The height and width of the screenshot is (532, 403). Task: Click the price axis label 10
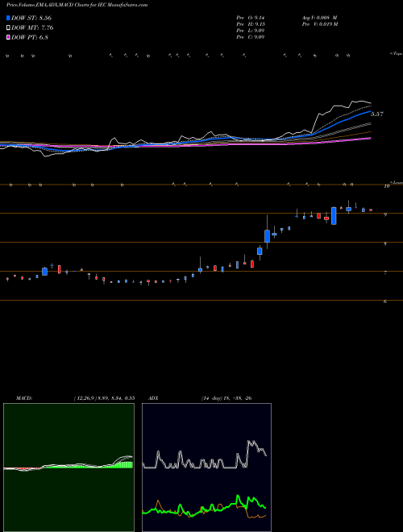coord(386,186)
